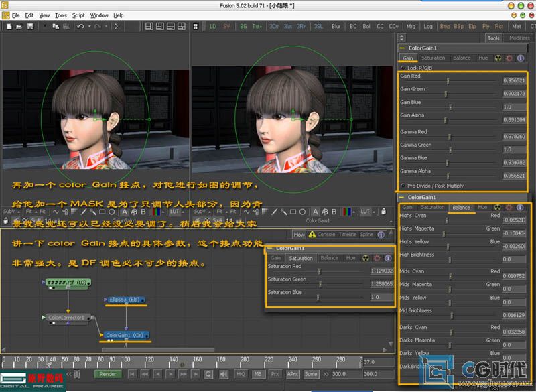The width and height of the screenshot is (536, 392).
Task: Open the Tools menu
Action: point(61,15)
